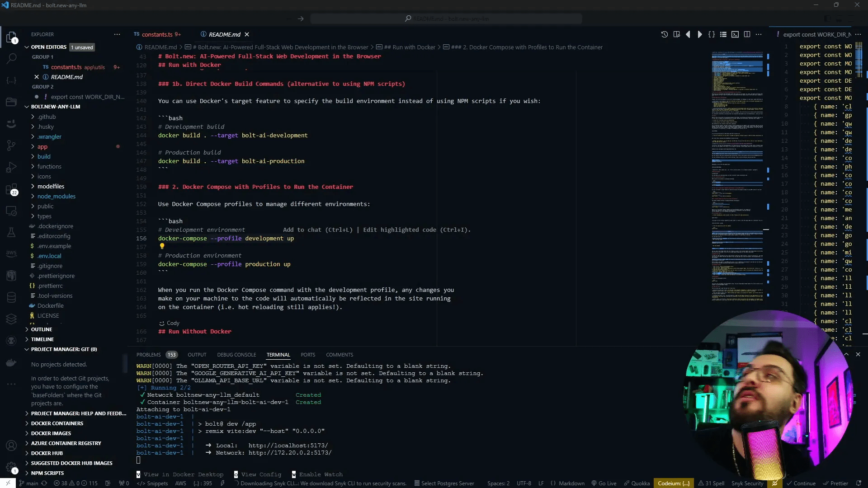Screen dimensions: 868x488
Task: Click the list icon in the editor toolbar
Action: coord(723,34)
